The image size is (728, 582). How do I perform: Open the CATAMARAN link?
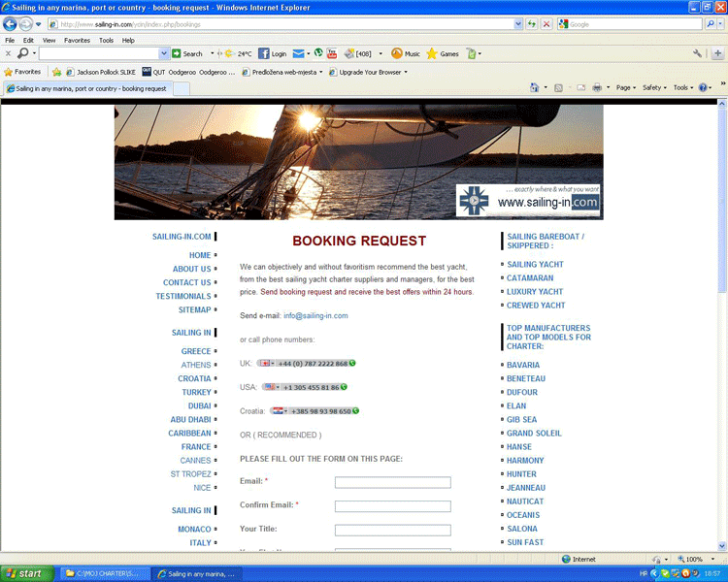(x=530, y=278)
